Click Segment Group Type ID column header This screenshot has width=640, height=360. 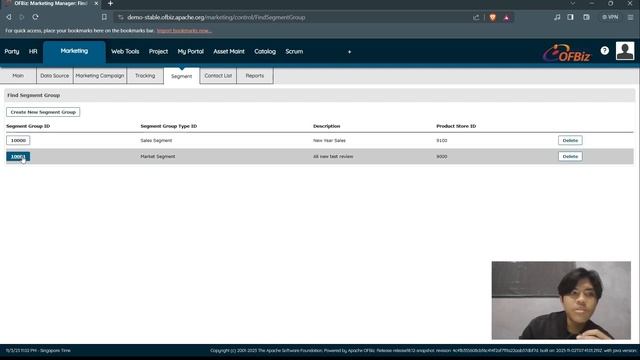tap(169, 126)
